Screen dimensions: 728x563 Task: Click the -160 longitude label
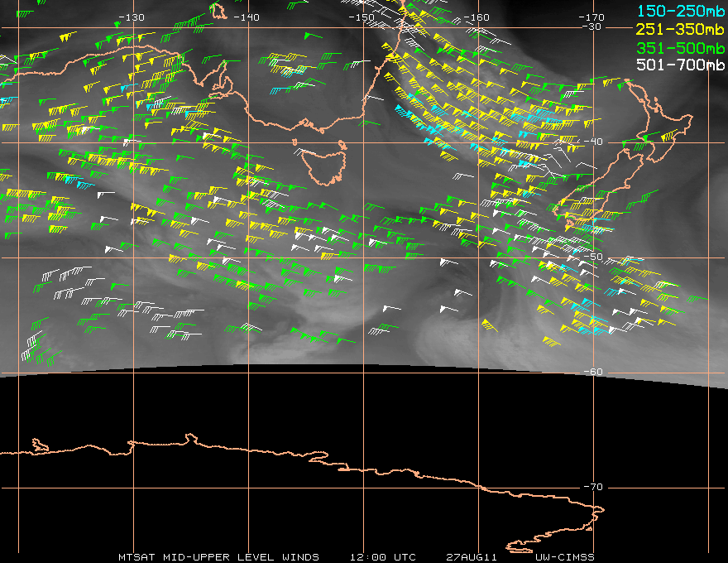point(477,17)
